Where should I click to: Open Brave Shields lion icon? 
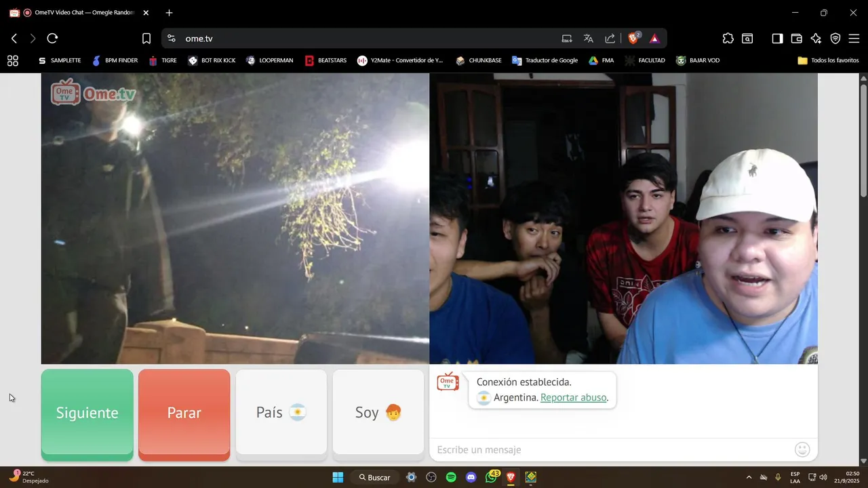pyautogui.click(x=633, y=39)
